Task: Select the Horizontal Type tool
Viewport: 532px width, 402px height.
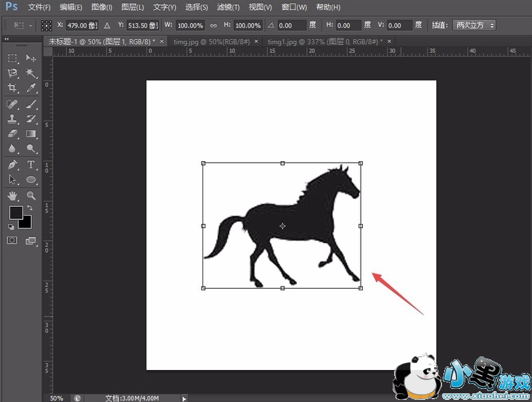Action: [31, 165]
